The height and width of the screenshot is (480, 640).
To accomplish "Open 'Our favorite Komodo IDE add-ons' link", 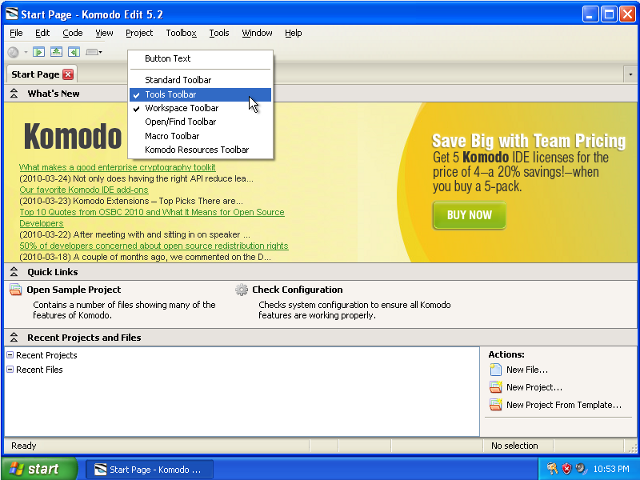I will pyautogui.click(x=84, y=190).
